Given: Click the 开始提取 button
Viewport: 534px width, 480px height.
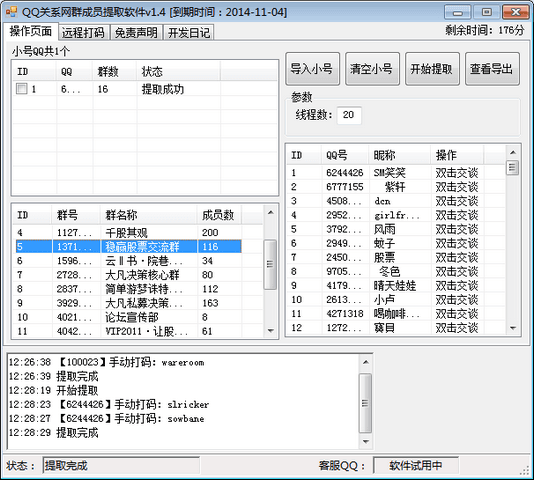Looking at the screenshot, I should point(432,68).
